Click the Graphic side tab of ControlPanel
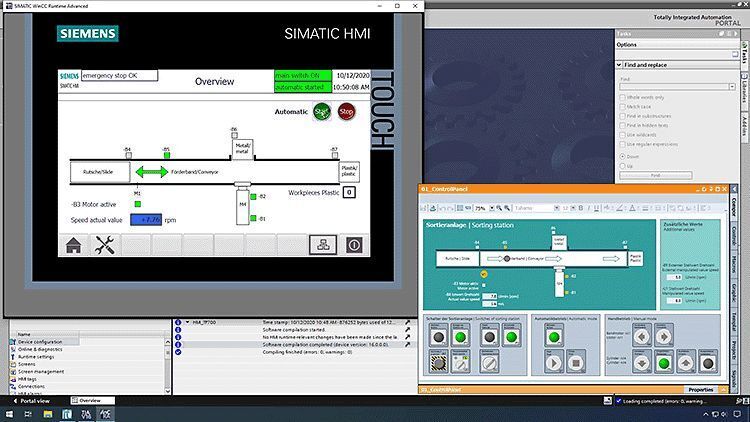The width and height of the screenshot is (750, 422). [x=734, y=293]
